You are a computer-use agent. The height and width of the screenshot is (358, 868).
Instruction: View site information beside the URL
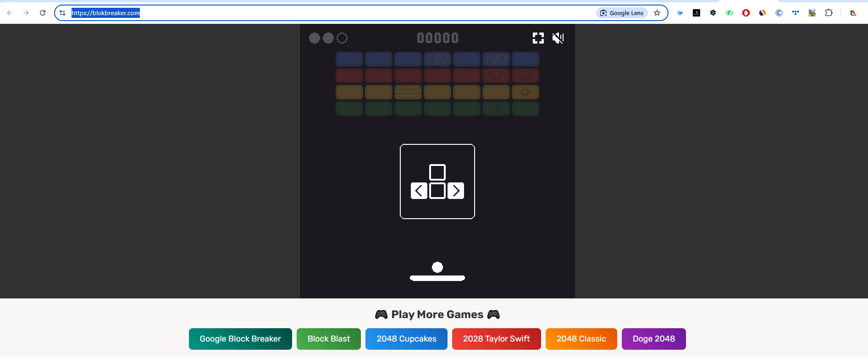(63, 13)
